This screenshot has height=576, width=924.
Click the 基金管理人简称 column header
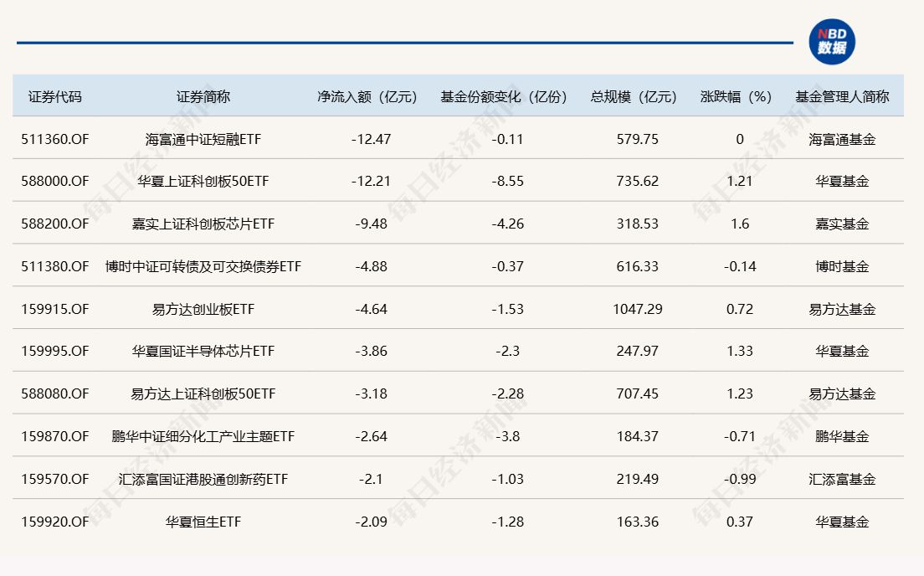tap(842, 96)
